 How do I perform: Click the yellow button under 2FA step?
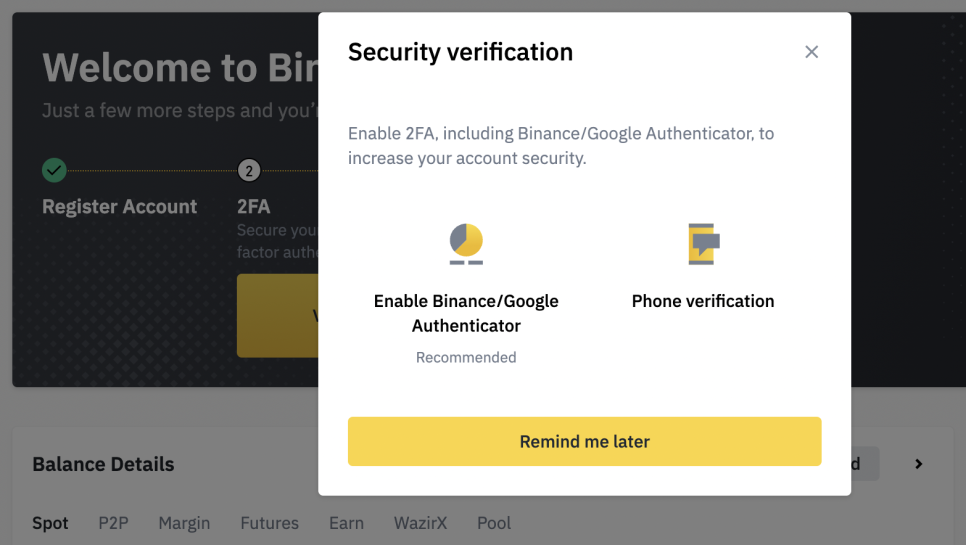click(278, 315)
